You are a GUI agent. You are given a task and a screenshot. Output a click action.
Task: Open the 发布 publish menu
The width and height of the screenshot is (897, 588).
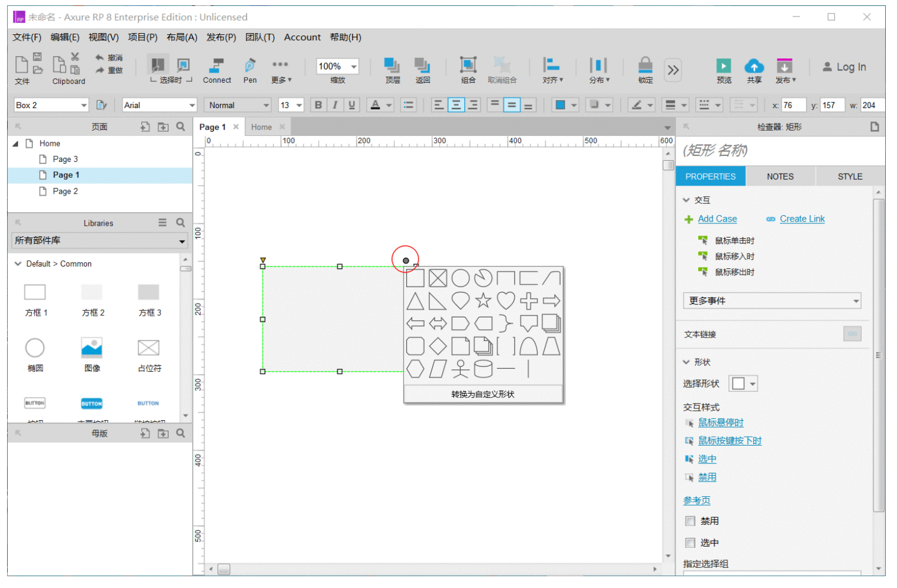click(x=785, y=71)
